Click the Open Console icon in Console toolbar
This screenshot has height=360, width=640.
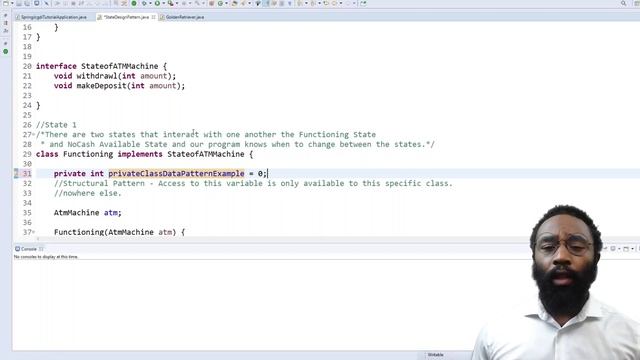[626, 249]
